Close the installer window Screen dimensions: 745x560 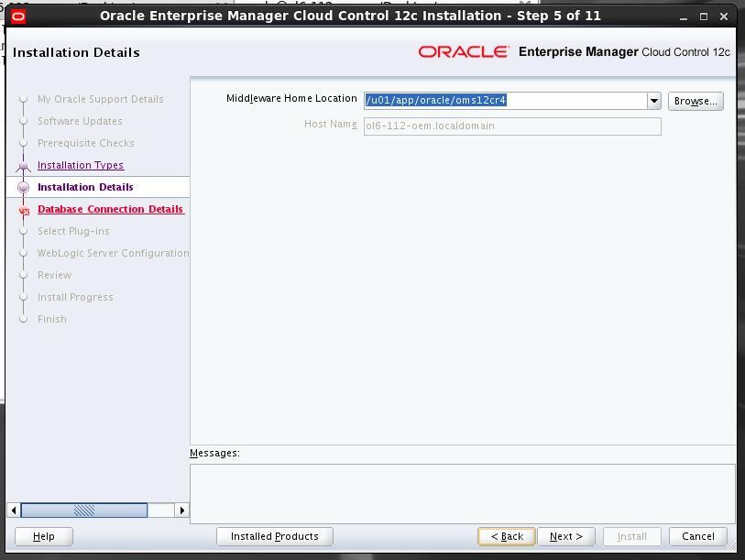pos(724,17)
